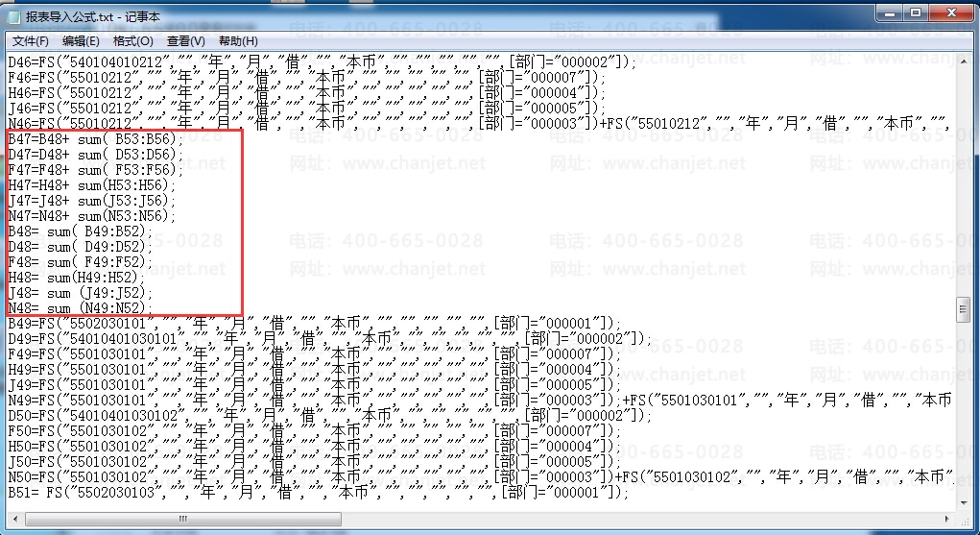Click the window title 报表导入公式.txt - 记事本
Viewport: 980px width, 535px height.
[x=92, y=17]
